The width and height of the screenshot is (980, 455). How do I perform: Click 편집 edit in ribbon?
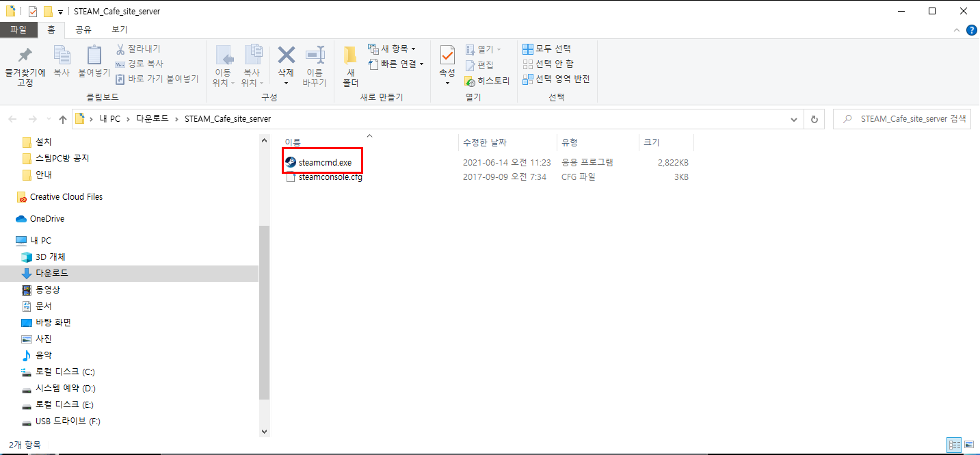coord(479,65)
